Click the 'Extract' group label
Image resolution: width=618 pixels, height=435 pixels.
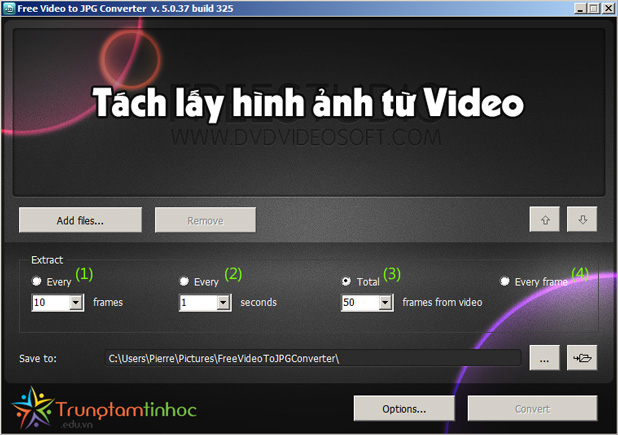point(47,260)
